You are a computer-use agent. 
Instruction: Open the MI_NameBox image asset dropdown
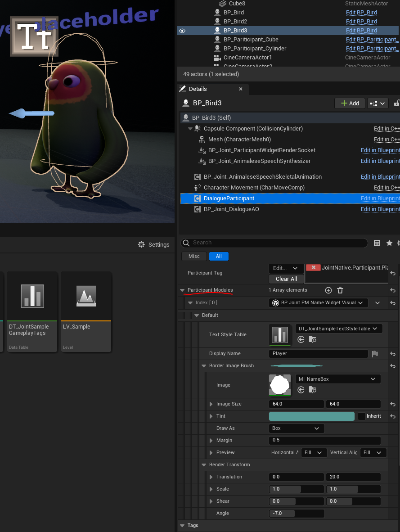(x=337, y=379)
